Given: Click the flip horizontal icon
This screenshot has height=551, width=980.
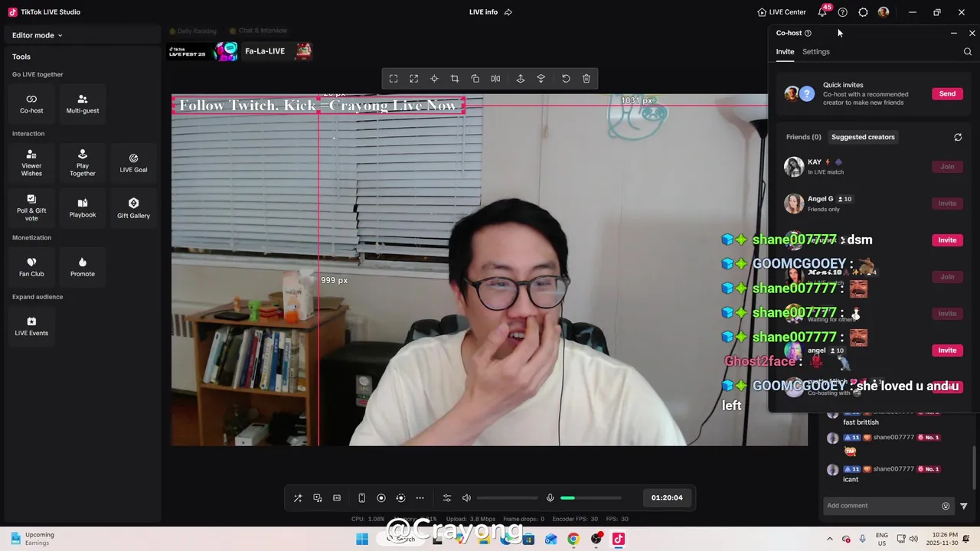Looking at the screenshot, I should coord(495,79).
